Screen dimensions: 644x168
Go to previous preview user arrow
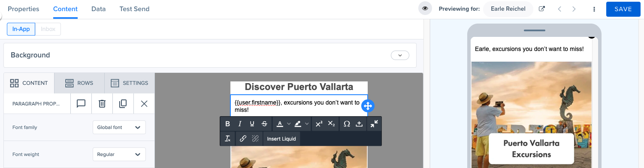[x=559, y=9]
